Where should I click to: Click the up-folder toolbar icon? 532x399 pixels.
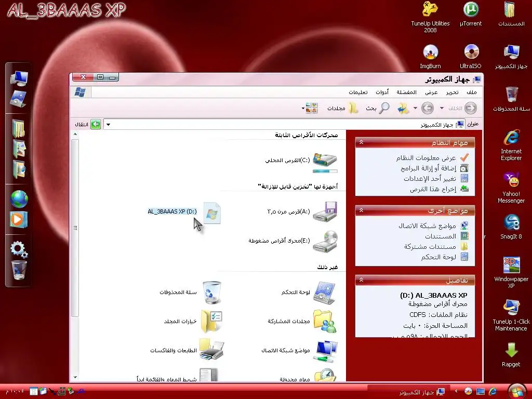click(403, 108)
